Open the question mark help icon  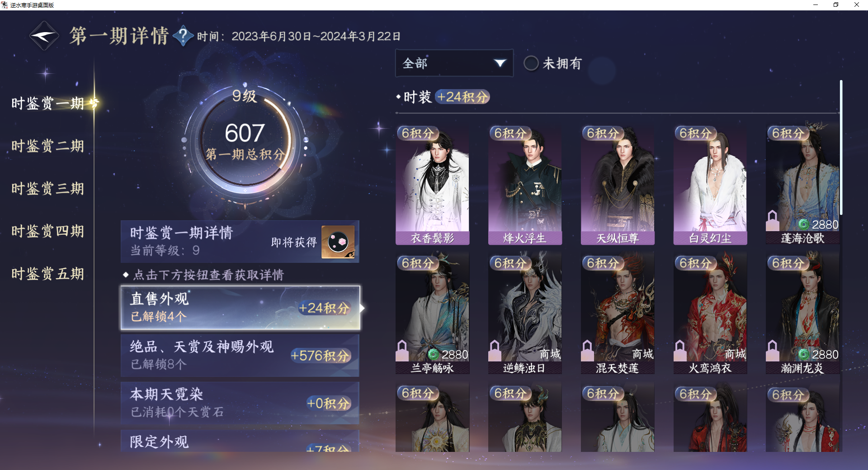[x=183, y=36]
